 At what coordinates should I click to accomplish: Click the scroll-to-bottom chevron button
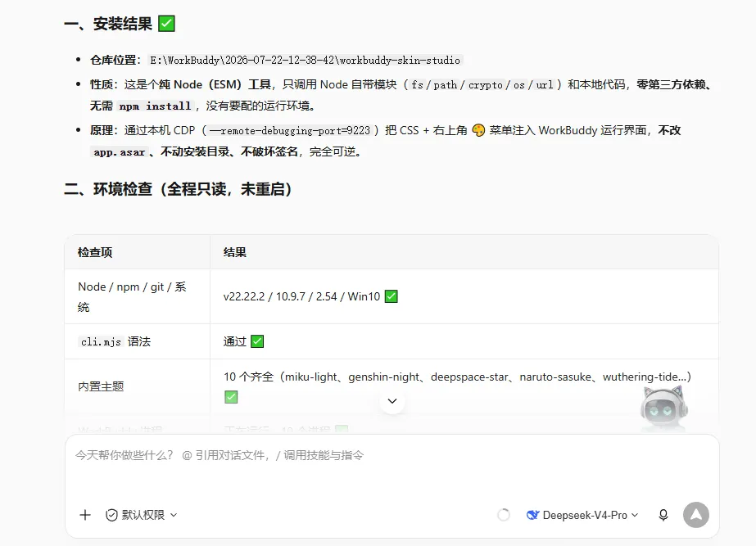[392, 401]
